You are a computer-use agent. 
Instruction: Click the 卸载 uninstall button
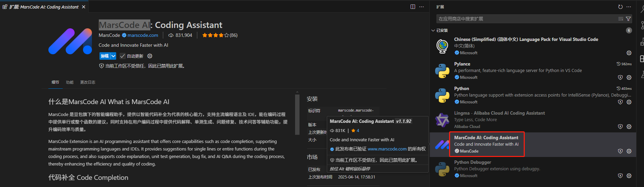[x=105, y=56]
